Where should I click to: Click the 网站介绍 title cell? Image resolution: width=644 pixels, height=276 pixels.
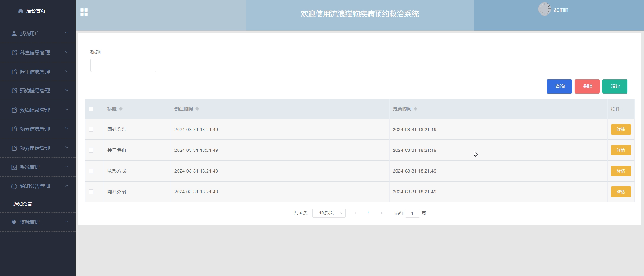(x=117, y=192)
